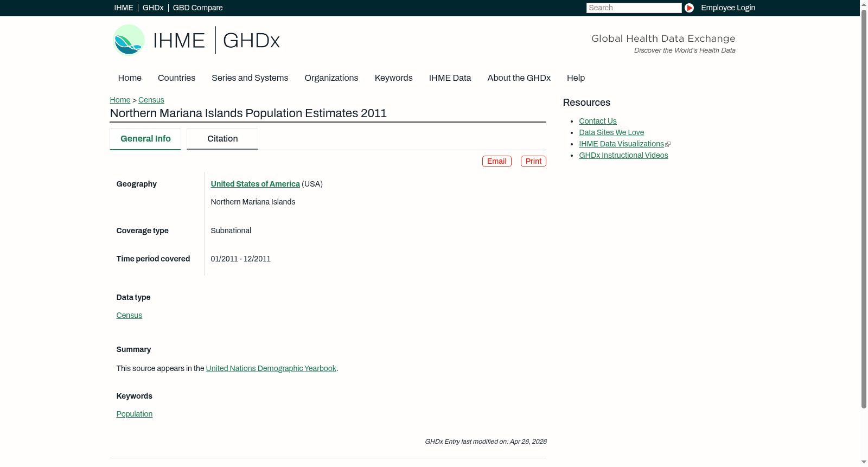The image size is (868, 467).
Task: Click the Home breadcrumb link
Action: [x=120, y=100]
